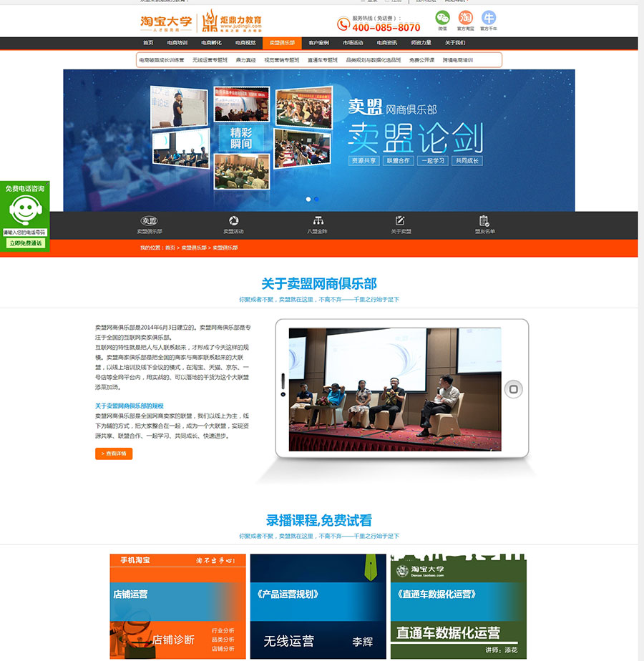The height and width of the screenshot is (661, 644).
Task: Click the 卖盟论剑 banner headline
Action: [x=416, y=138]
